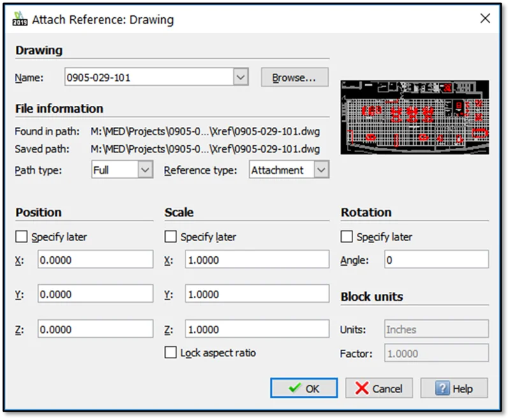Click the Scale X input field

(x=257, y=259)
